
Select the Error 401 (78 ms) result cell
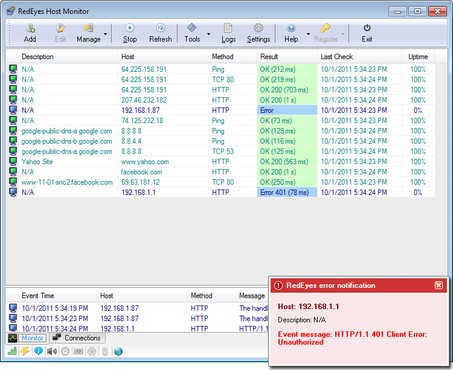click(287, 192)
